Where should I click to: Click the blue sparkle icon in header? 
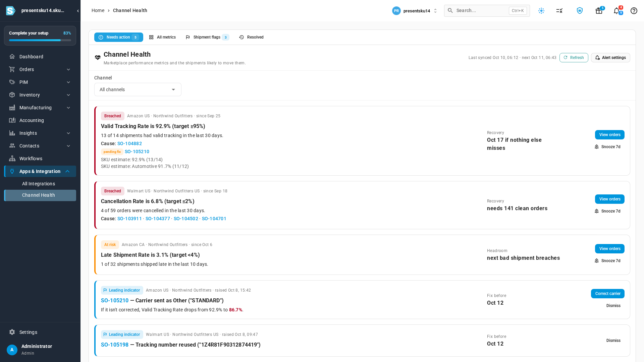click(x=541, y=11)
